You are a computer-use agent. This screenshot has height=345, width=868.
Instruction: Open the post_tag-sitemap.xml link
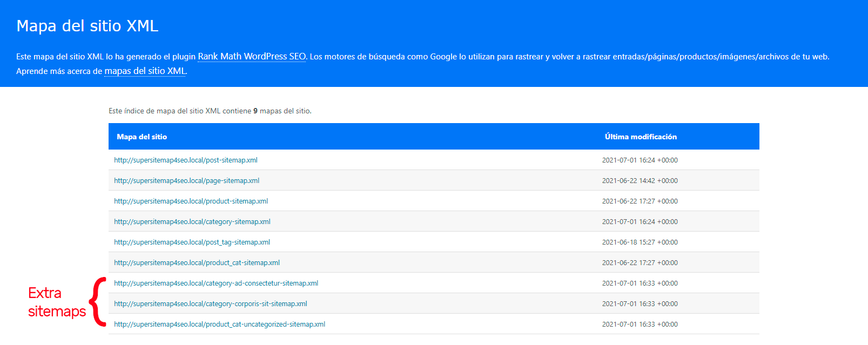(192, 242)
